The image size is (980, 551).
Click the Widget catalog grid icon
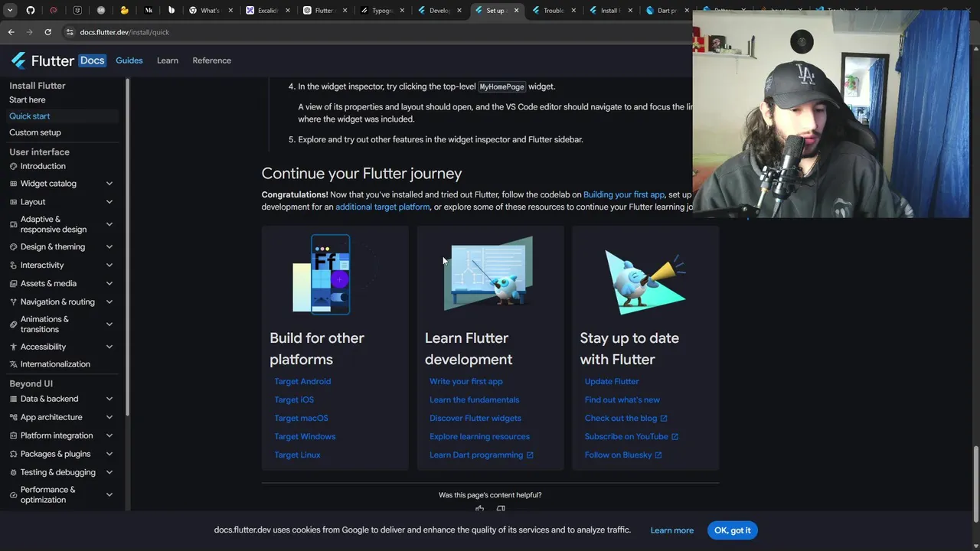13,184
